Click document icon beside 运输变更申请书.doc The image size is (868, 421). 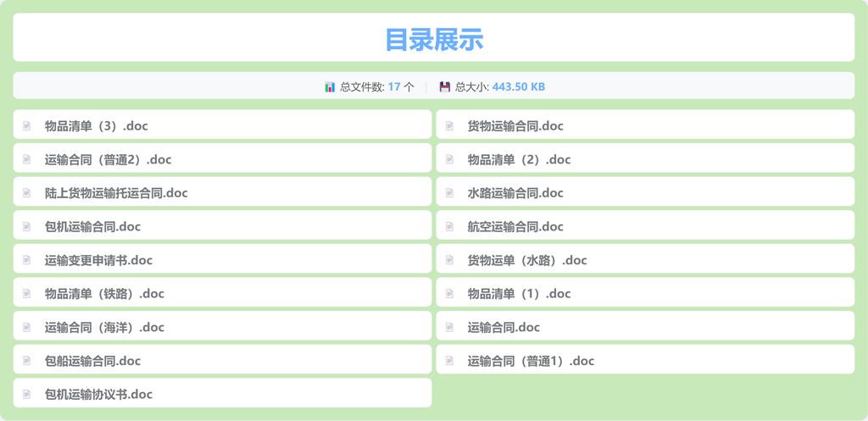[26, 260]
